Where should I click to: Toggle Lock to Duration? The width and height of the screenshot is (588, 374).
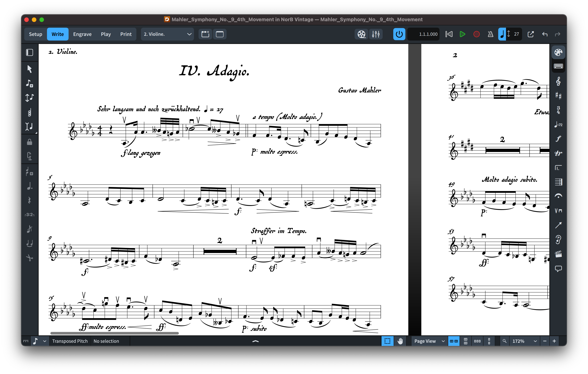pyautogui.click(x=30, y=142)
